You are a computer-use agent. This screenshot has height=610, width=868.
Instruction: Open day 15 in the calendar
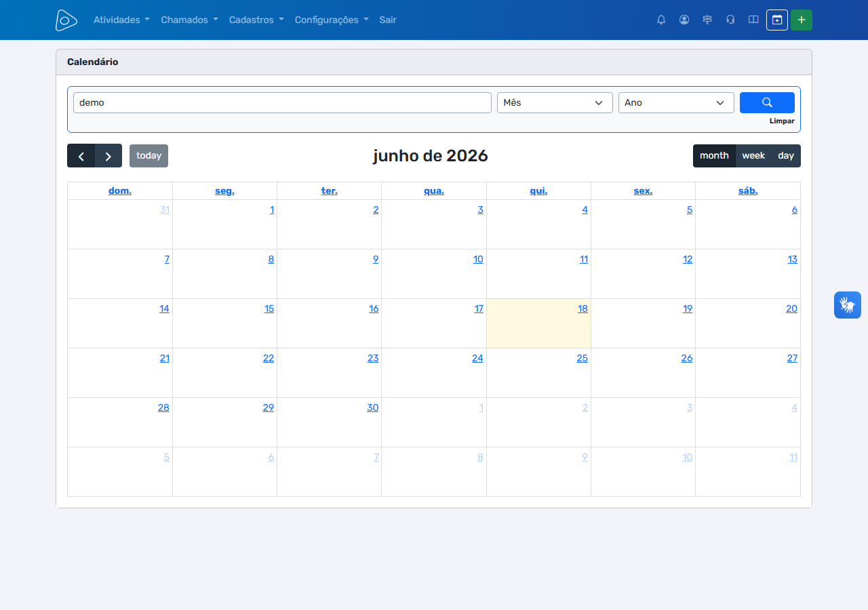[269, 309]
